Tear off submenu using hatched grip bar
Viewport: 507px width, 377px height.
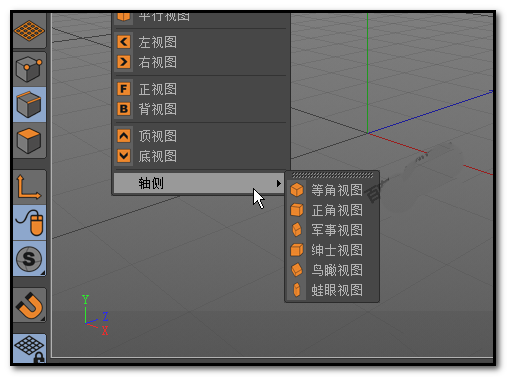(x=333, y=175)
